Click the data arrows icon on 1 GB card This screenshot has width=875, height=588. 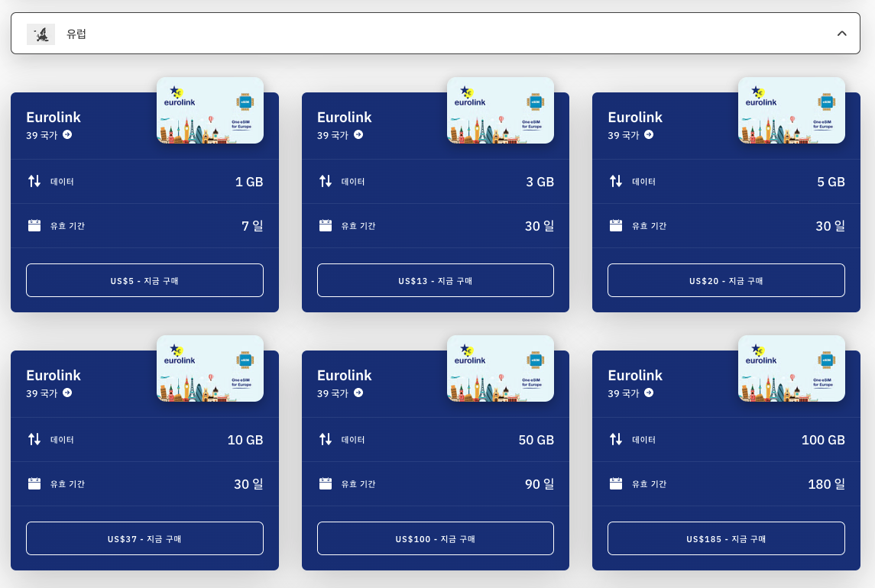click(34, 181)
